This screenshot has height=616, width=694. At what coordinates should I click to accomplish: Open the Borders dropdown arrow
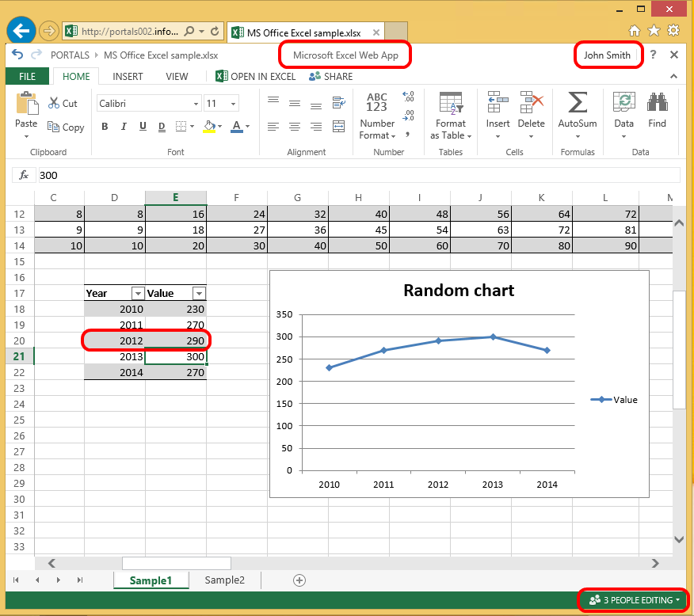pos(192,127)
